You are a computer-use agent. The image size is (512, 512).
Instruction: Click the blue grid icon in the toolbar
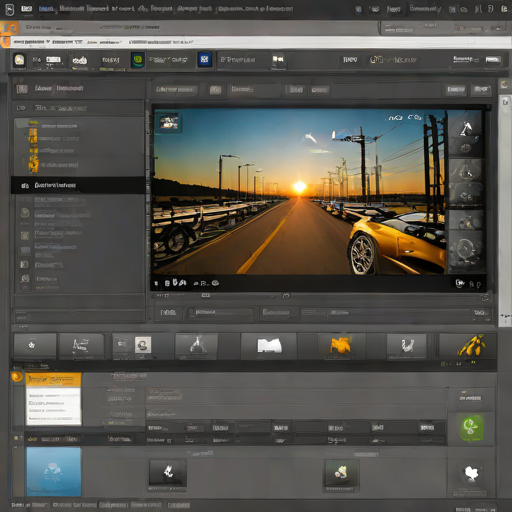(x=204, y=60)
